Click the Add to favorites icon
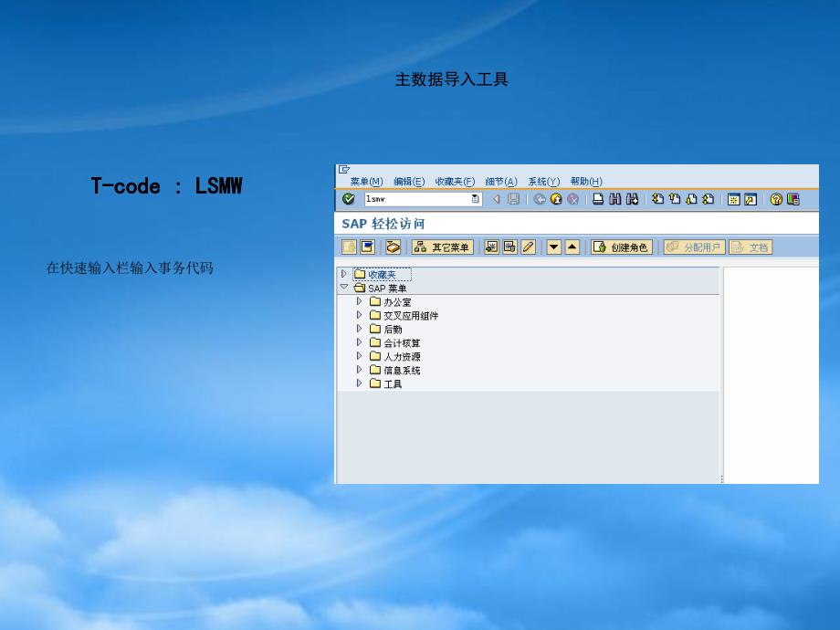The image size is (840, 630). (491, 247)
